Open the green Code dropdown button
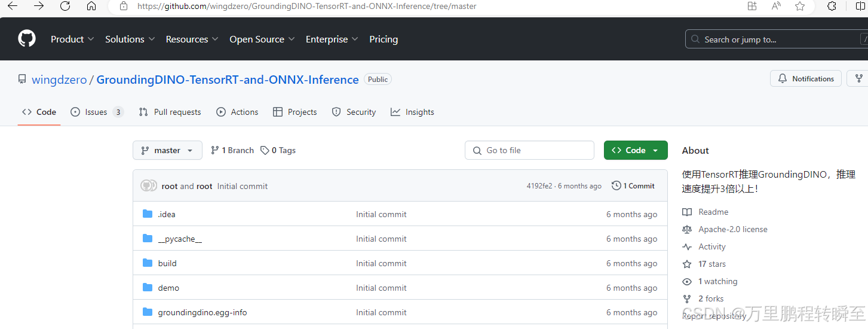 (636, 150)
